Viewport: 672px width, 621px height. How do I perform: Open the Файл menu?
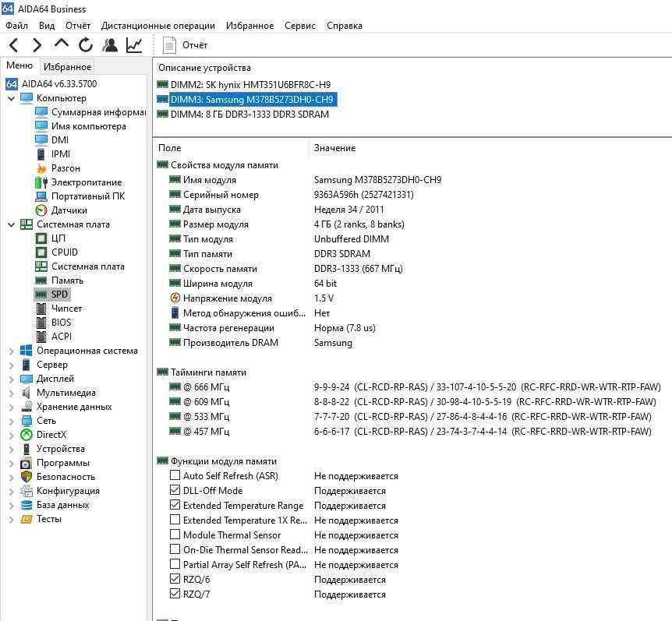(16, 26)
